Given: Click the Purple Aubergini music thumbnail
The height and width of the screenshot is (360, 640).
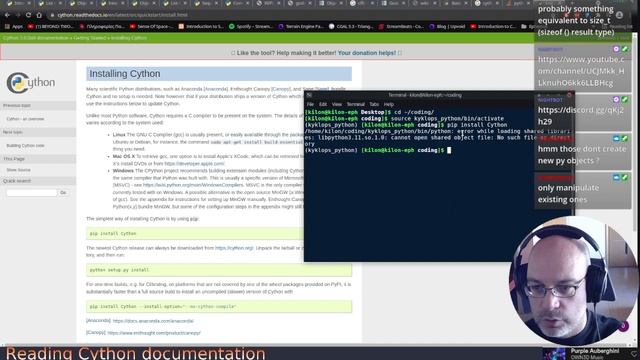Looking at the screenshot, I should [x=555, y=354].
